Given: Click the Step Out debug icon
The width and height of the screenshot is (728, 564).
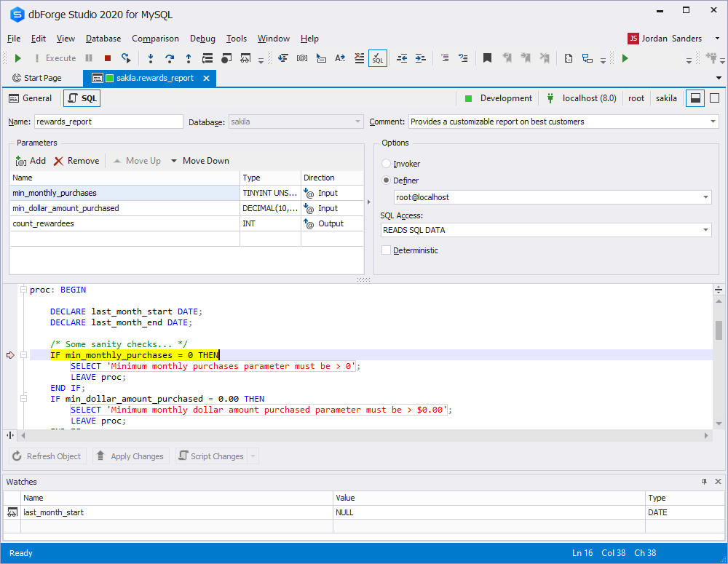Looking at the screenshot, I should (x=188, y=58).
